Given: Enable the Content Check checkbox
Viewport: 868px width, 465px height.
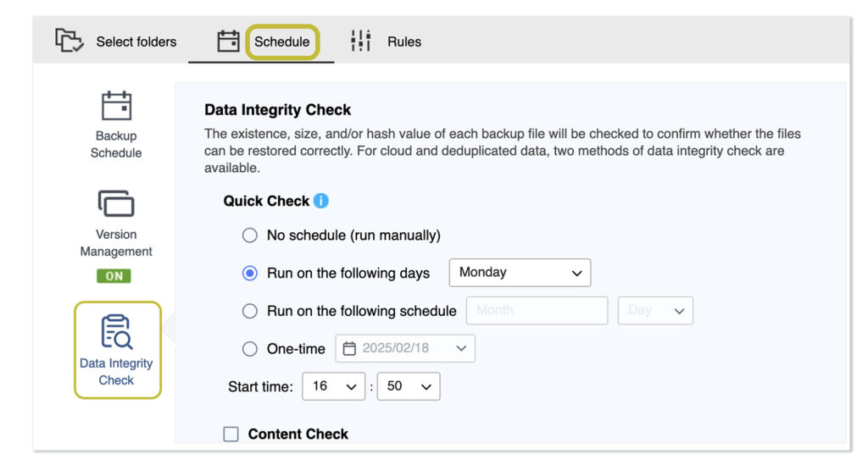Looking at the screenshot, I should coord(231,434).
